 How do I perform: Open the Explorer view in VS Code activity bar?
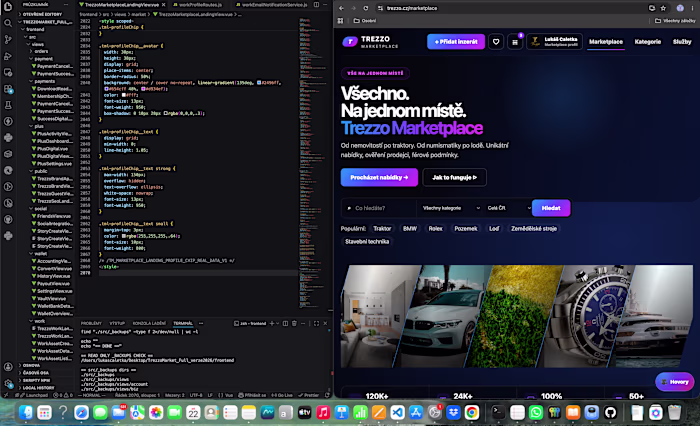pos(8,7)
